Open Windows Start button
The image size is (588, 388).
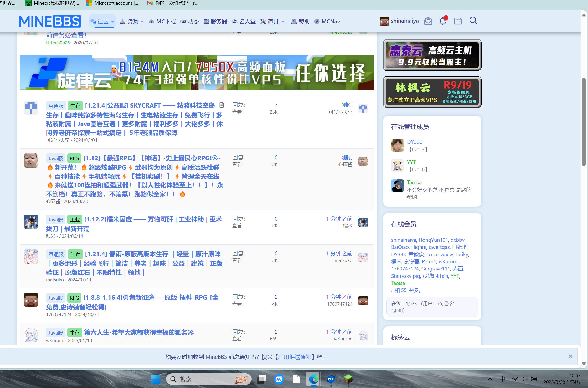tap(156, 379)
